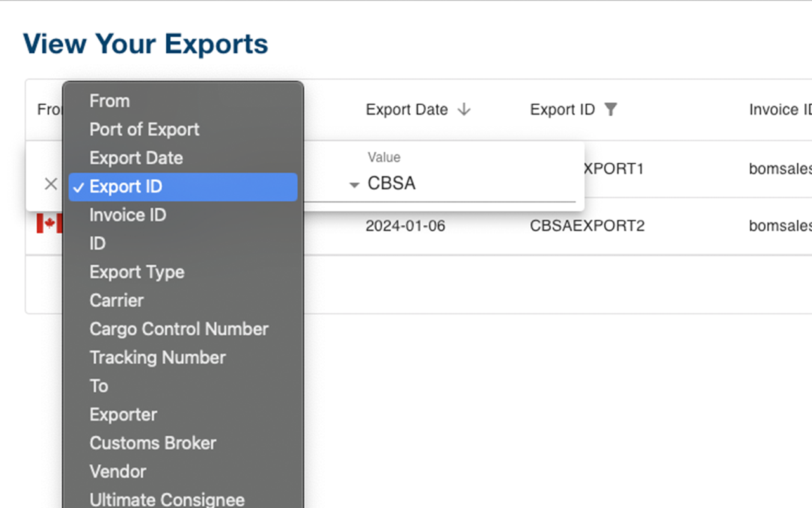Click the checkmark beside Export ID

click(x=79, y=187)
